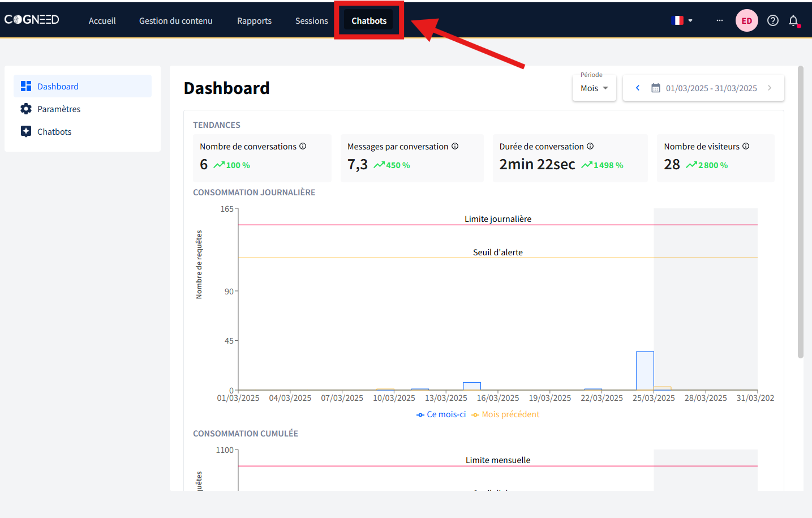Expand the French flag language dropdown
The width and height of the screenshot is (812, 518).
coord(682,20)
